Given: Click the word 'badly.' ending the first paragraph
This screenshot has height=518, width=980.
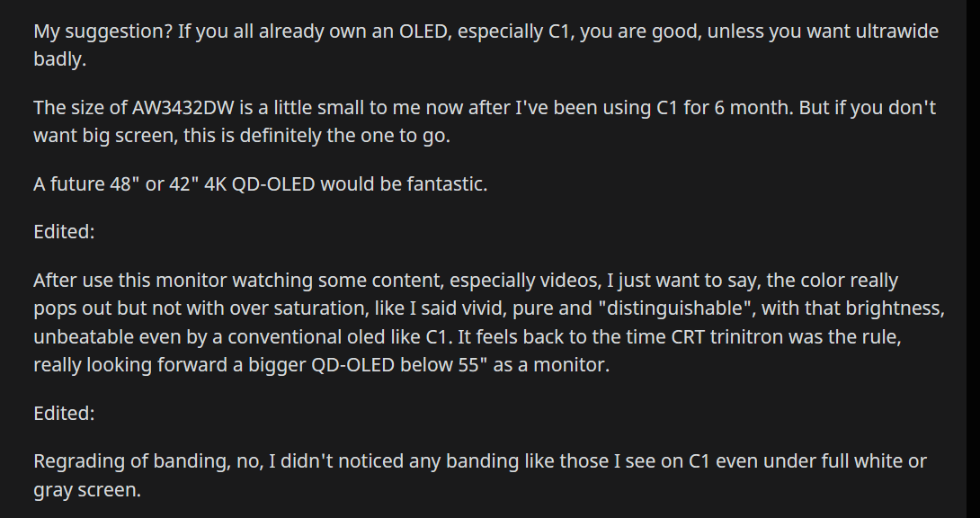Looking at the screenshot, I should 59,59.
